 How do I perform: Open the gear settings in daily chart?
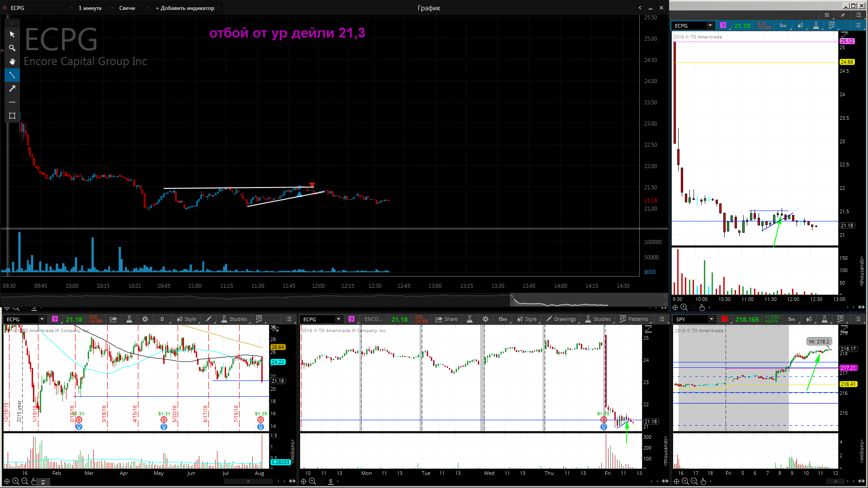coord(145,319)
